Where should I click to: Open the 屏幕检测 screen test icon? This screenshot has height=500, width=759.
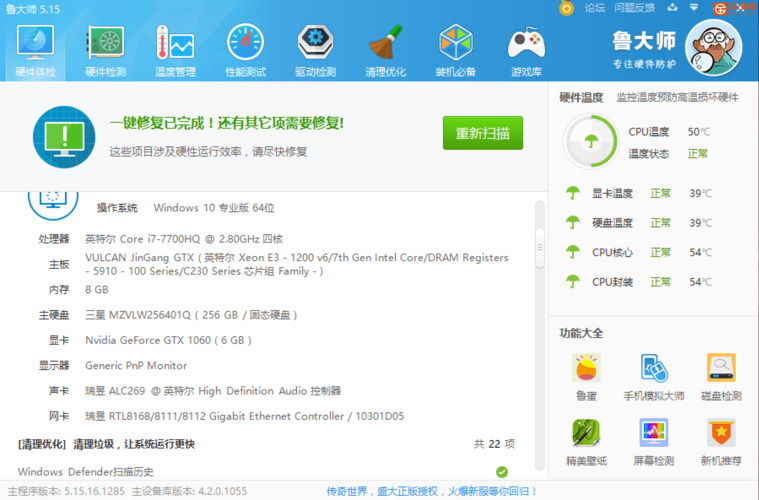(654, 433)
